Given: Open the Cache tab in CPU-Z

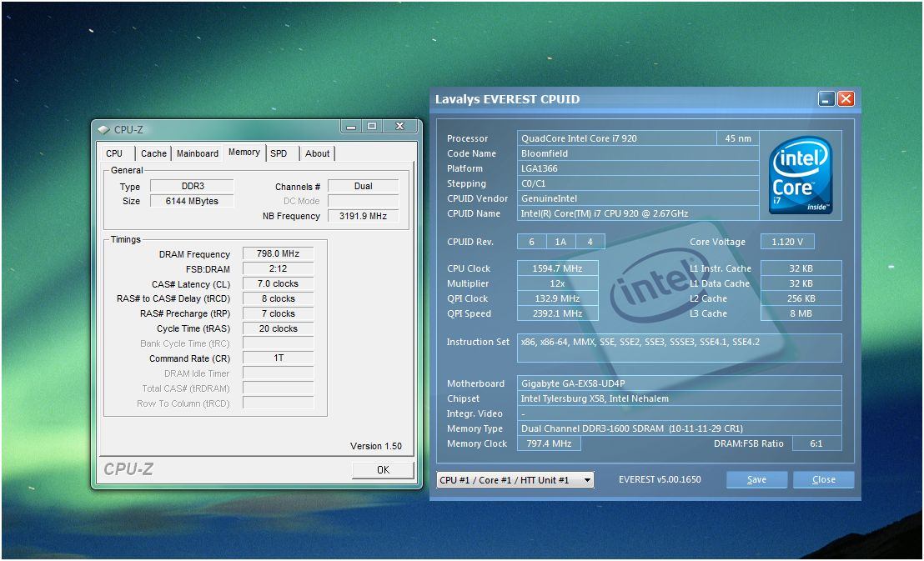Looking at the screenshot, I should tap(153, 153).
